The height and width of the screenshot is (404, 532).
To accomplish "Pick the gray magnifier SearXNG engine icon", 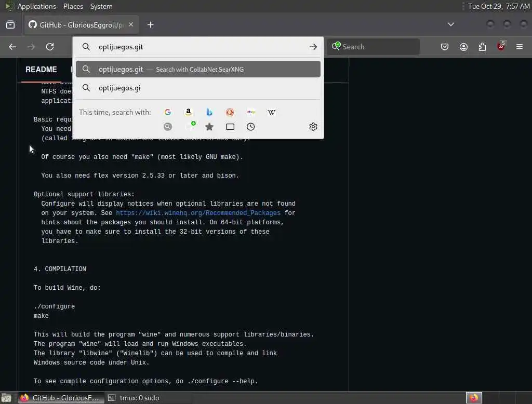I will coord(168,127).
